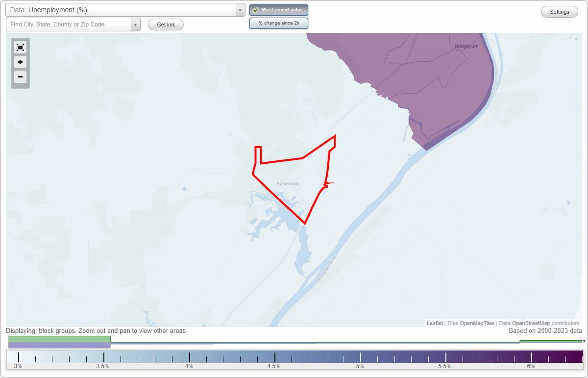Click the 'Find City, State, County' search field

pyautogui.click(x=64, y=24)
